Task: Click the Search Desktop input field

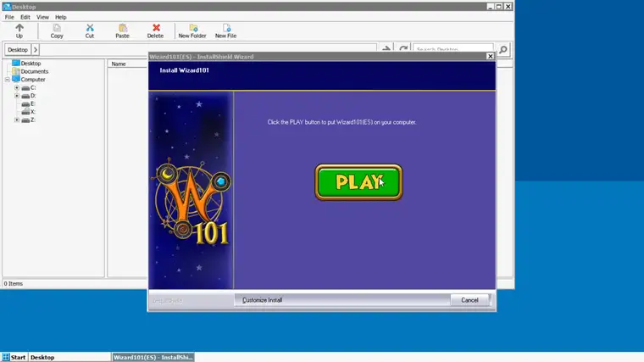Action: (453, 49)
